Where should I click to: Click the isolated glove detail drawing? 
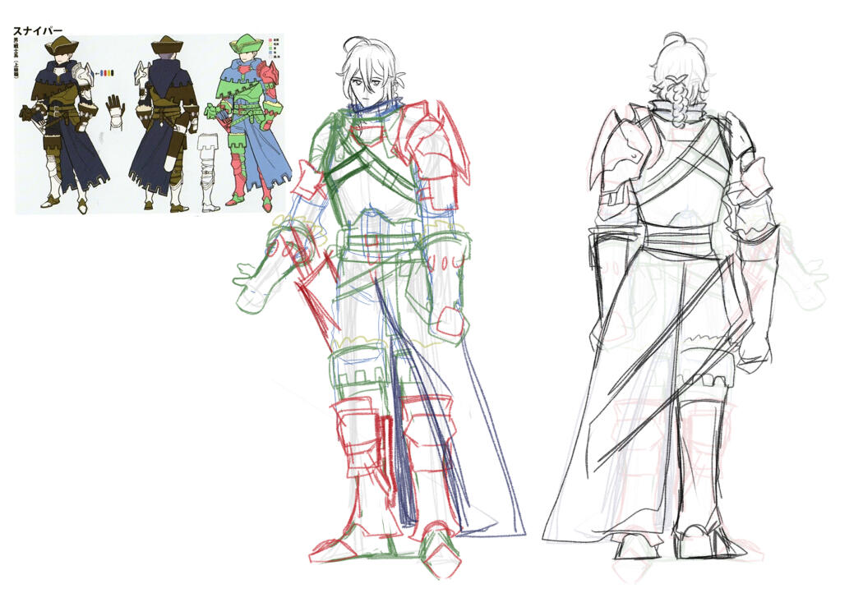[x=113, y=107]
